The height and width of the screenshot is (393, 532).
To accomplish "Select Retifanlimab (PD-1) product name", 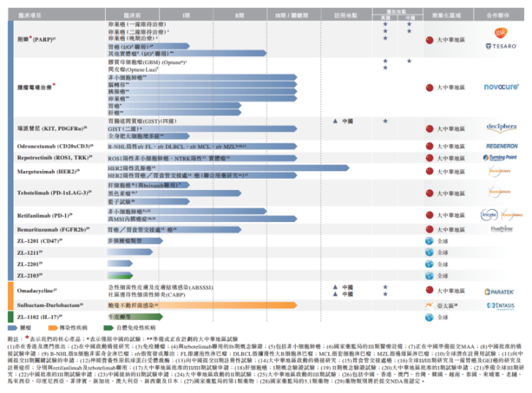I will point(45,216).
